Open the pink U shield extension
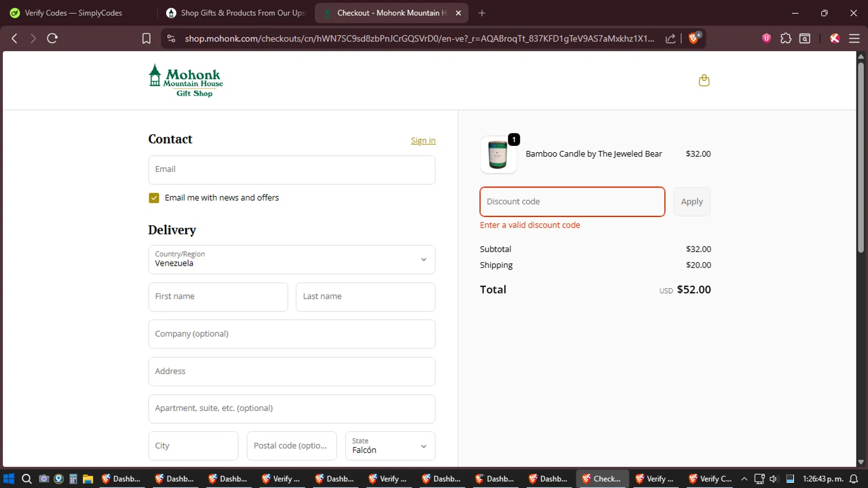Viewport: 868px width, 488px height. pos(767,38)
